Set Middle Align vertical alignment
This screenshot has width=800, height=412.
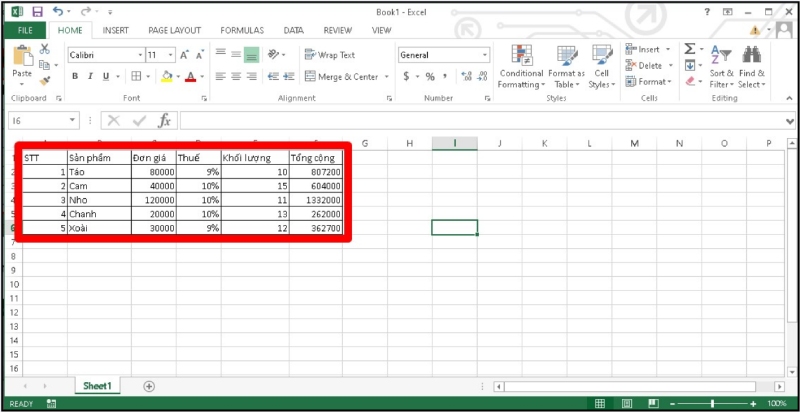(236, 55)
